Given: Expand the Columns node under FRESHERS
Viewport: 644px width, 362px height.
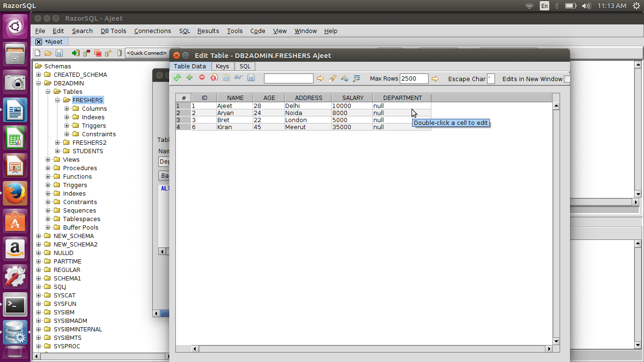Looking at the screenshot, I should [x=66, y=108].
